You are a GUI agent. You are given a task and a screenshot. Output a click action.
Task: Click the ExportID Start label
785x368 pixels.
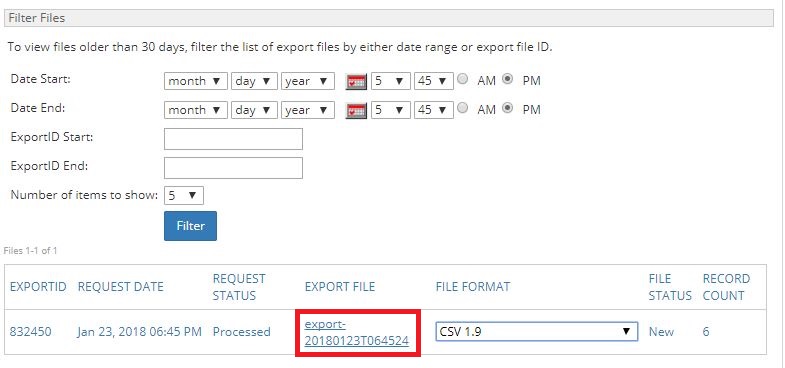(52, 137)
